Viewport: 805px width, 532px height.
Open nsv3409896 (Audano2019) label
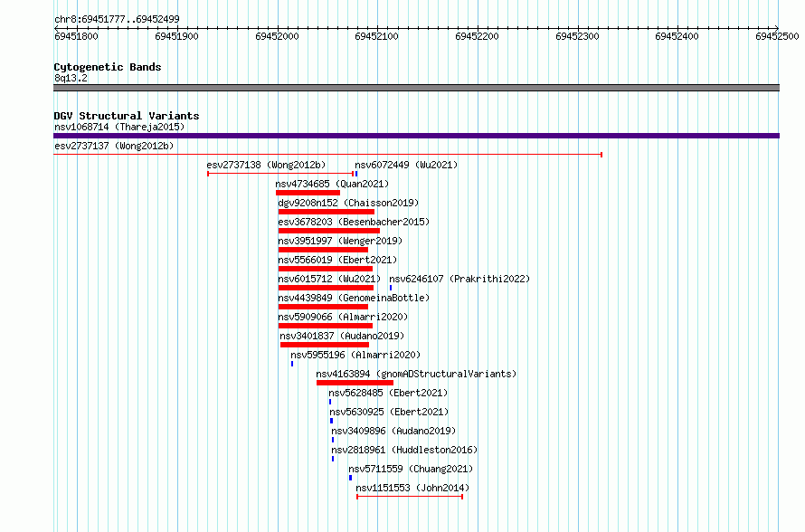tap(393, 431)
